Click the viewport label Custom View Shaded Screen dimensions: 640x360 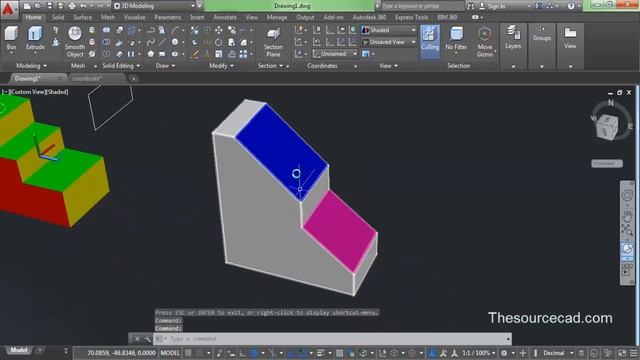pos(35,92)
